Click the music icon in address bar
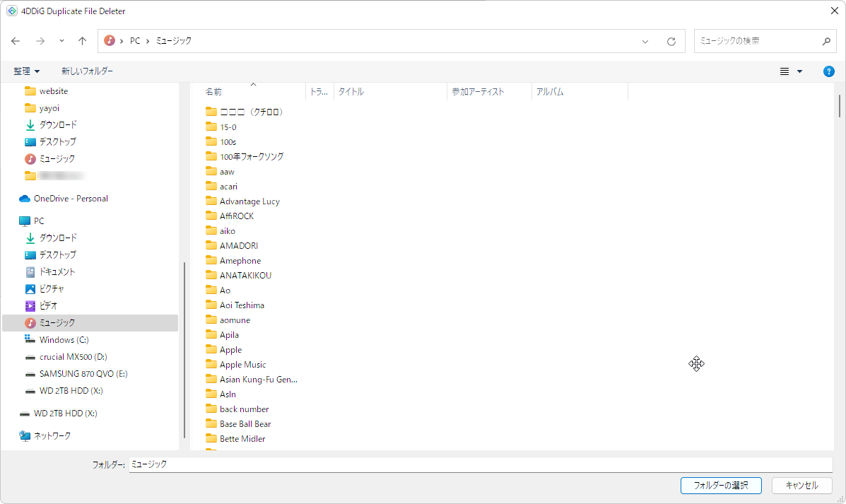Image resolution: width=846 pixels, height=504 pixels. [110, 40]
